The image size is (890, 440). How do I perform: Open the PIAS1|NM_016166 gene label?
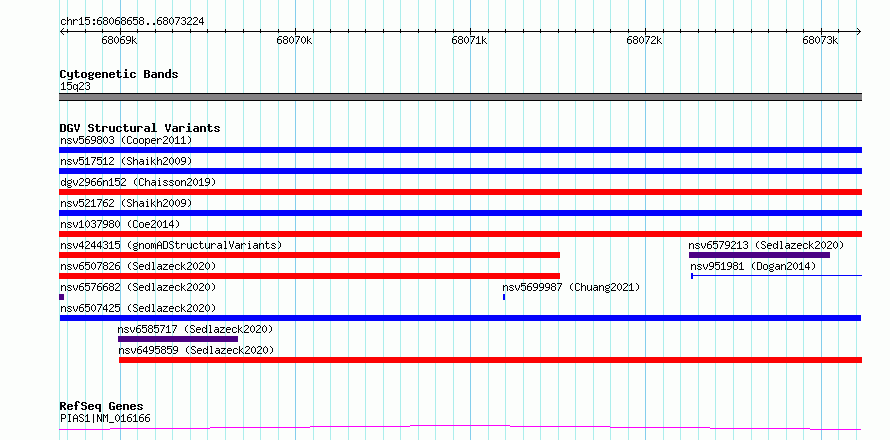(x=105, y=419)
